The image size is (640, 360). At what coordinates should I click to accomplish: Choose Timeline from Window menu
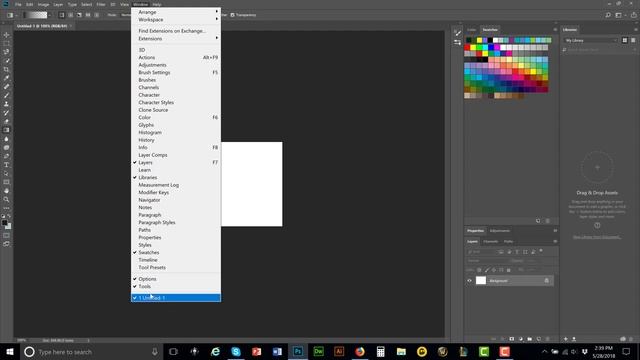(176, 260)
